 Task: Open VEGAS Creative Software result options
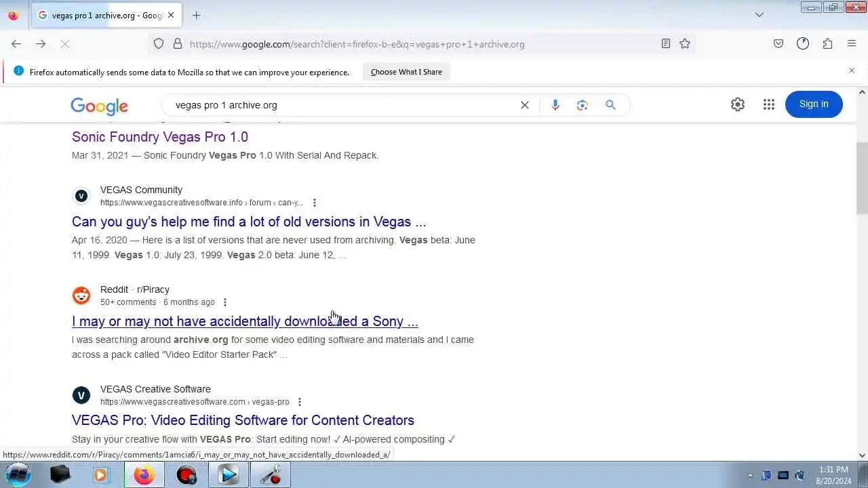(299, 402)
